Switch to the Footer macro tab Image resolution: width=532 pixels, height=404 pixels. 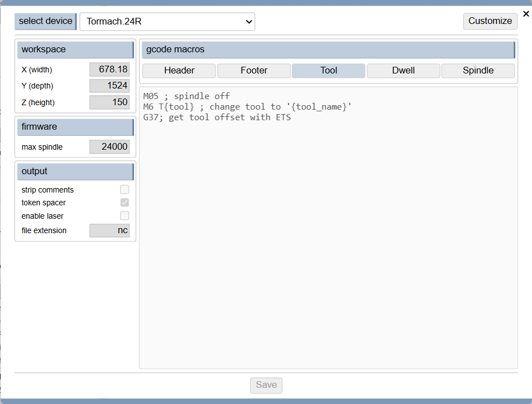coord(254,71)
